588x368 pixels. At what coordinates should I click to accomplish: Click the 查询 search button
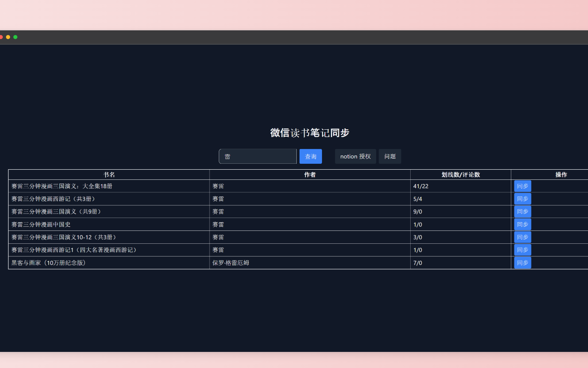[311, 156]
